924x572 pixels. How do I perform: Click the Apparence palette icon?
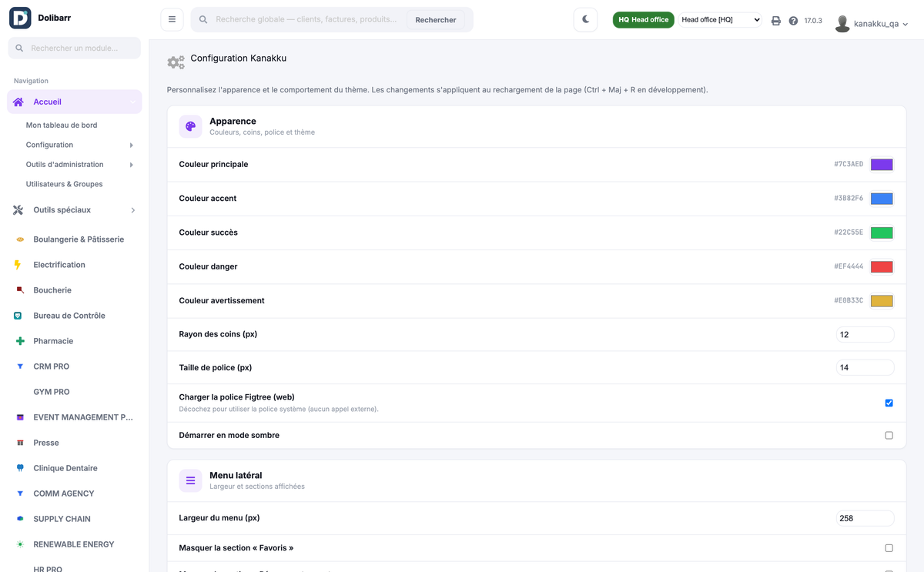(190, 126)
